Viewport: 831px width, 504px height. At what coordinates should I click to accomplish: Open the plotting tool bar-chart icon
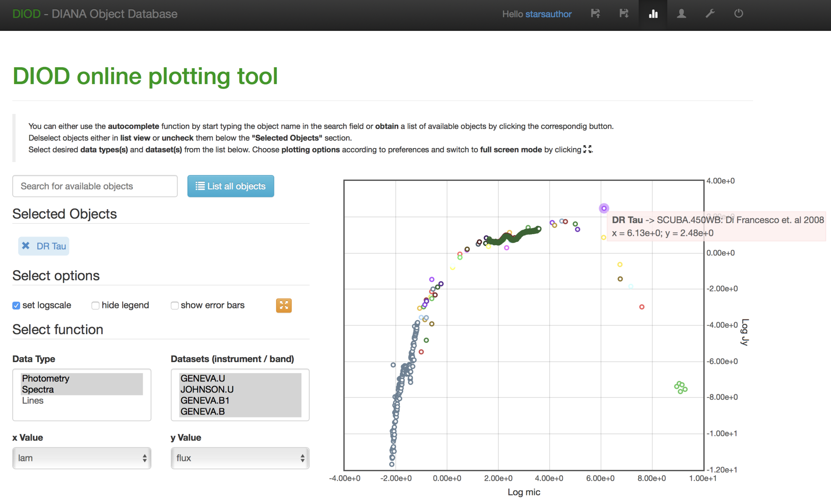653,14
